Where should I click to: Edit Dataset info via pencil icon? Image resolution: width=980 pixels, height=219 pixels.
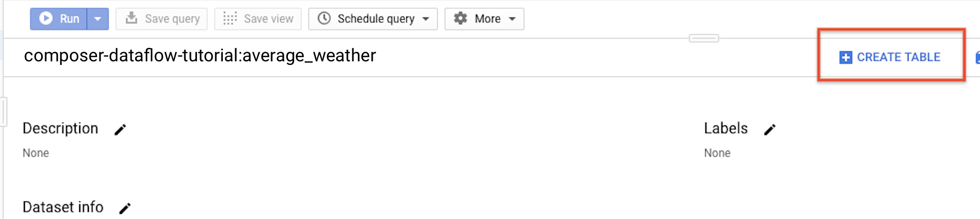click(125, 208)
